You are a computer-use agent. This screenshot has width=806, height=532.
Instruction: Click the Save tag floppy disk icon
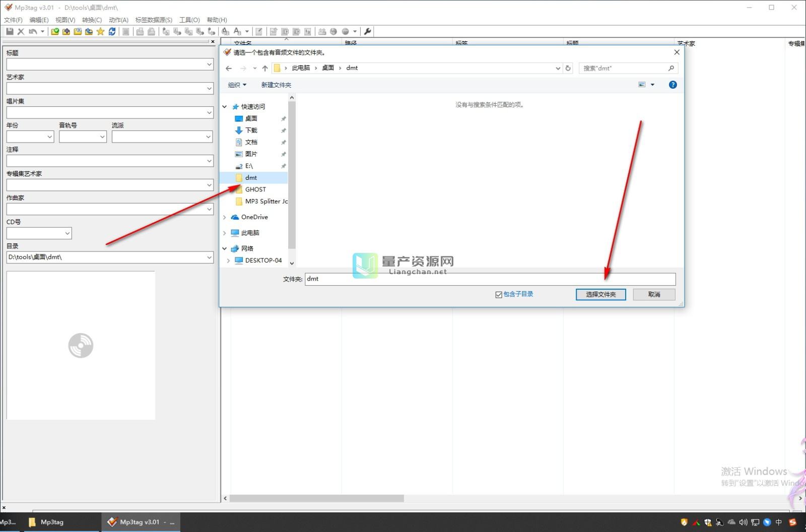(10, 31)
